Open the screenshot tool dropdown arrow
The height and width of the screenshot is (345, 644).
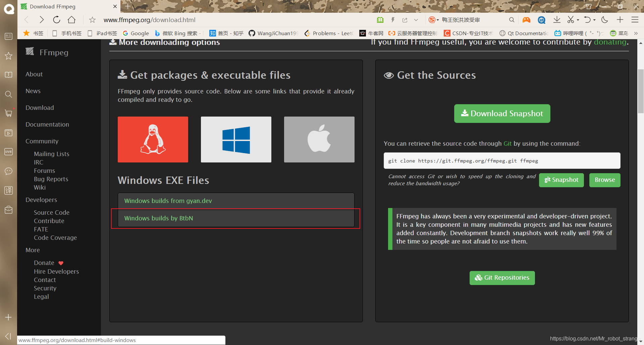click(x=578, y=20)
